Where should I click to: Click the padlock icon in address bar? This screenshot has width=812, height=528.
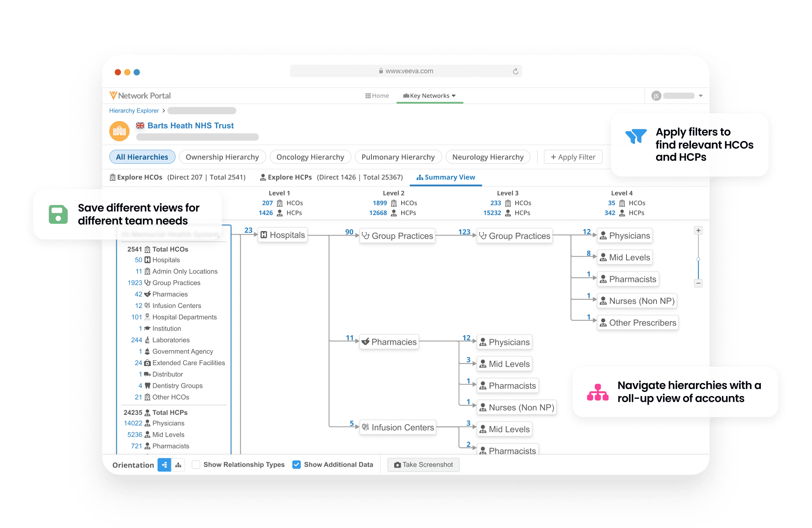click(x=381, y=71)
